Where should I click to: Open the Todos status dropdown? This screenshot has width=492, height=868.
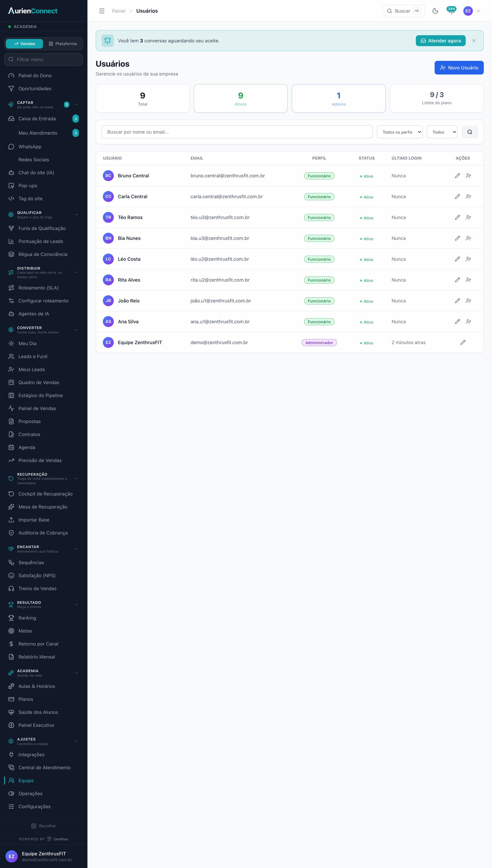tap(442, 132)
